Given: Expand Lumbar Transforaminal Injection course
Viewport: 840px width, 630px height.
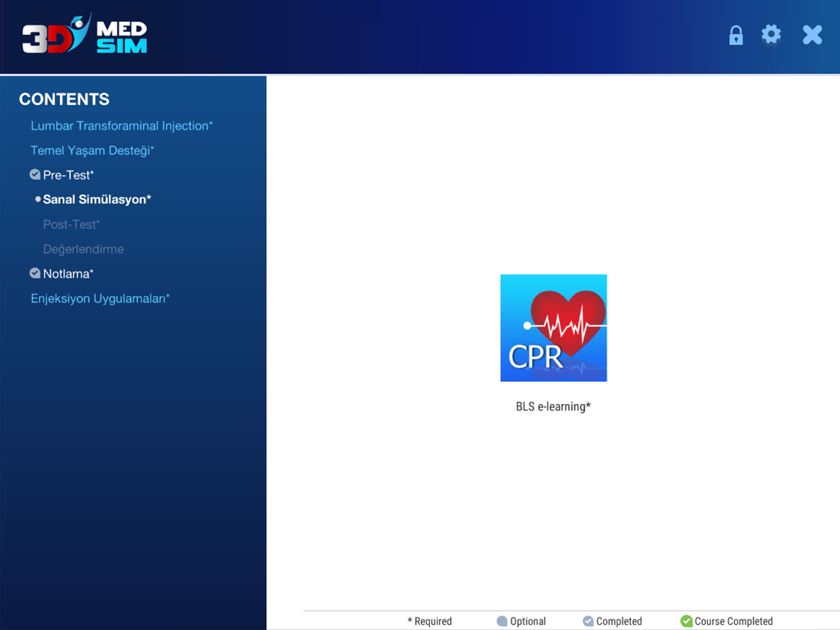Looking at the screenshot, I should 121,126.
